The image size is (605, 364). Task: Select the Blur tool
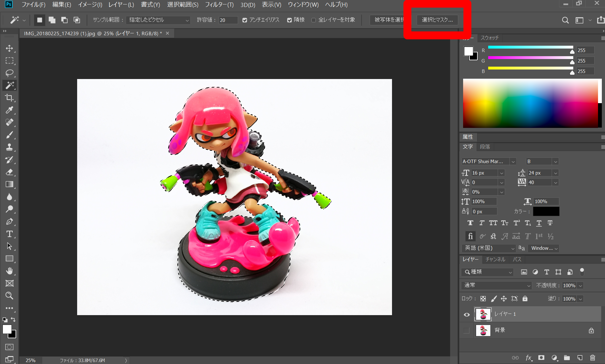point(10,197)
